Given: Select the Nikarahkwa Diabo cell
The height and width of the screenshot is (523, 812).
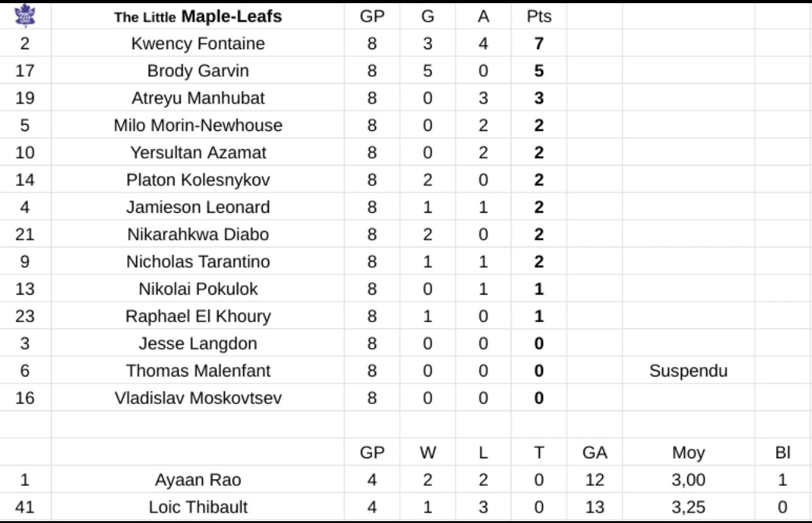Looking at the screenshot, I should click(x=198, y=235).
